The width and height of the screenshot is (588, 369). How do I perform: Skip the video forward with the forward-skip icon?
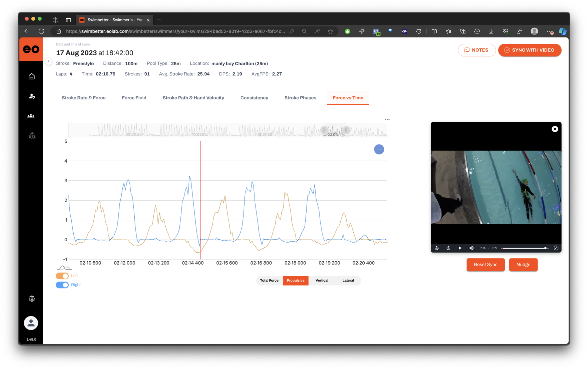point(448,248)
